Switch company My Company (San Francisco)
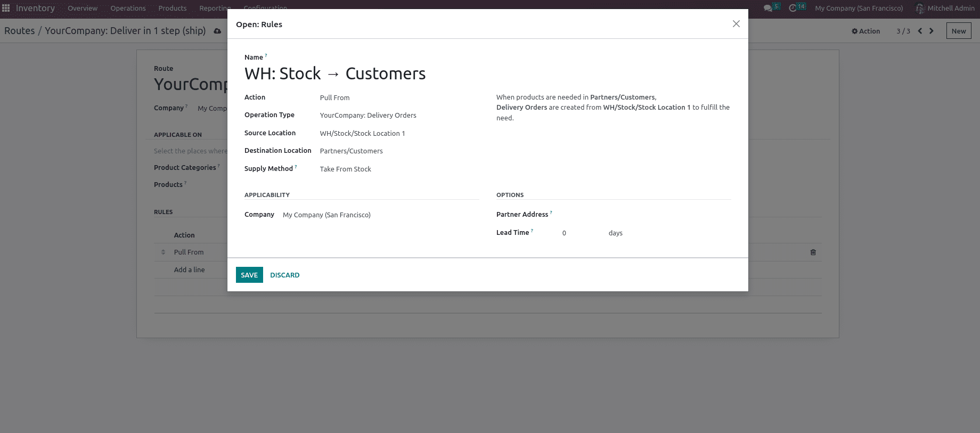 coord(859,8)
